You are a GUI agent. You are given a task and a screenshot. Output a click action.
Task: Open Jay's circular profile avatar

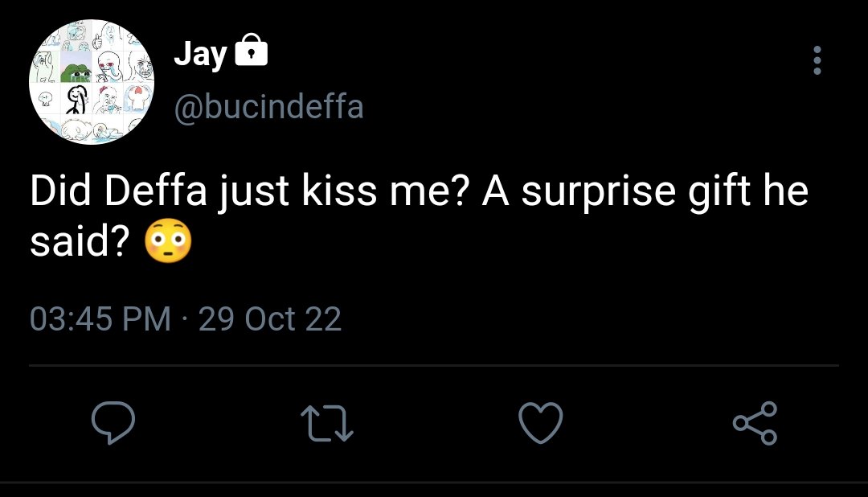[x=92, y=82]
